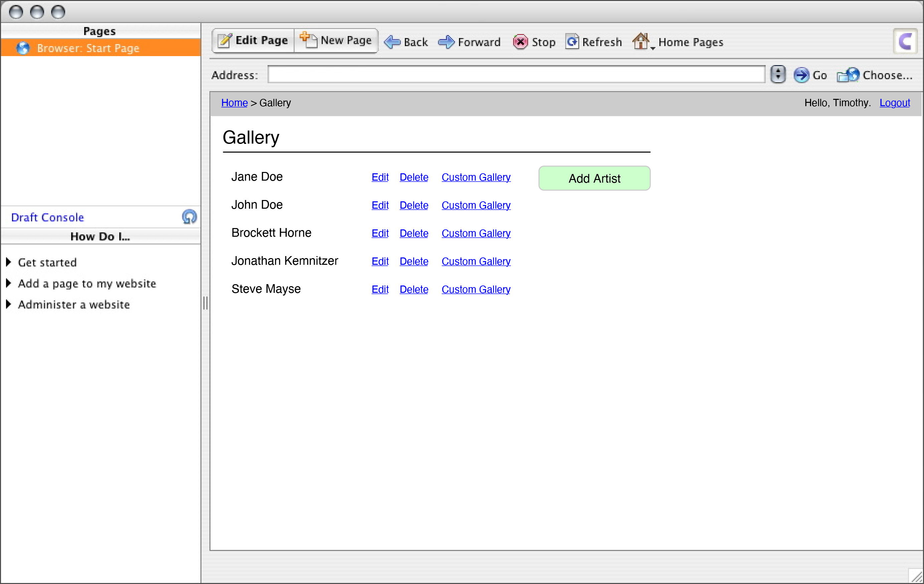Viewport: 924px width, 584px height.
Task: Click the Add Artist button
Action: click(594, 178)
